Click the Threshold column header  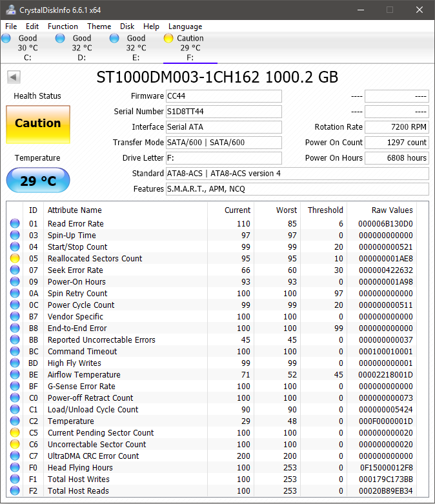(x=323, y=210)
